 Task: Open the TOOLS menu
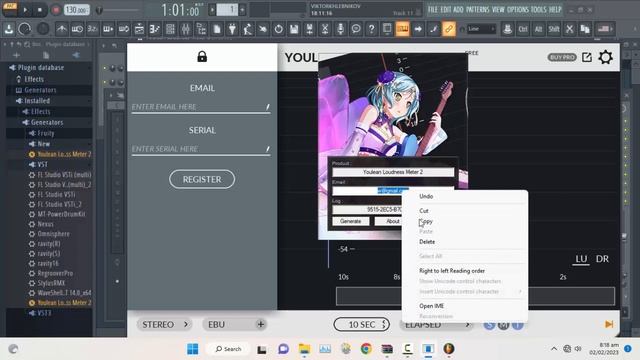point(539,9)
